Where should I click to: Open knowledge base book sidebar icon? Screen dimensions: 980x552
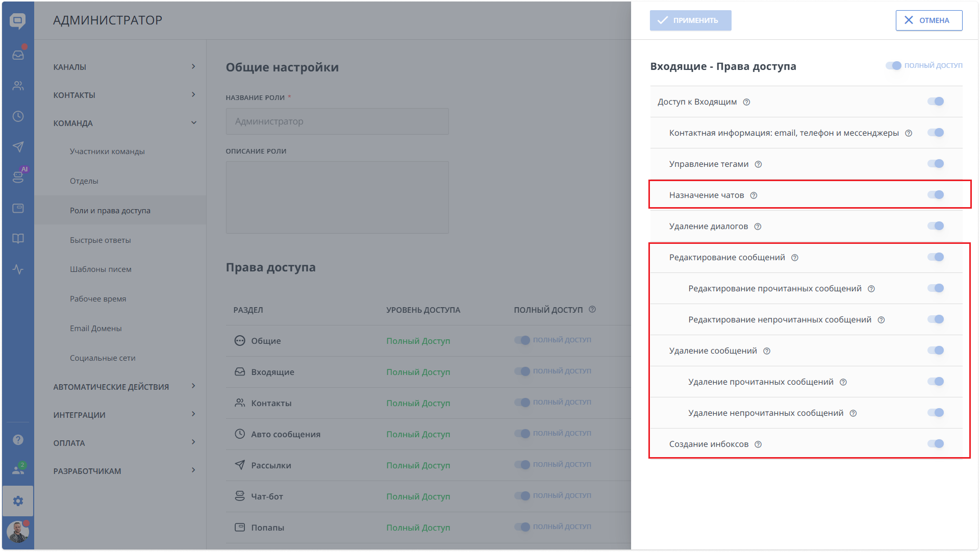click(x=18, y=239)
